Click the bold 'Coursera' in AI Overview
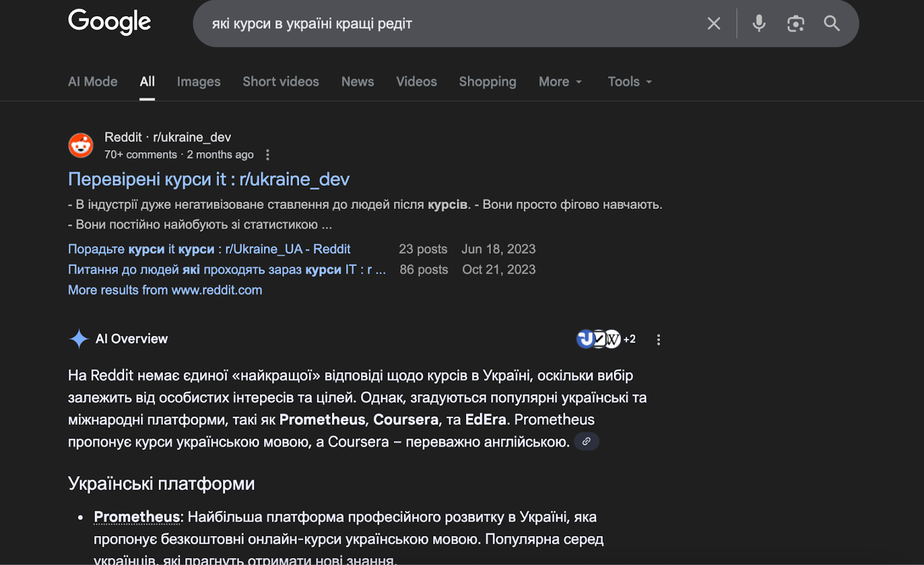Image resolution: width=924 pixels, height=565 pixels. coord(405,420)
